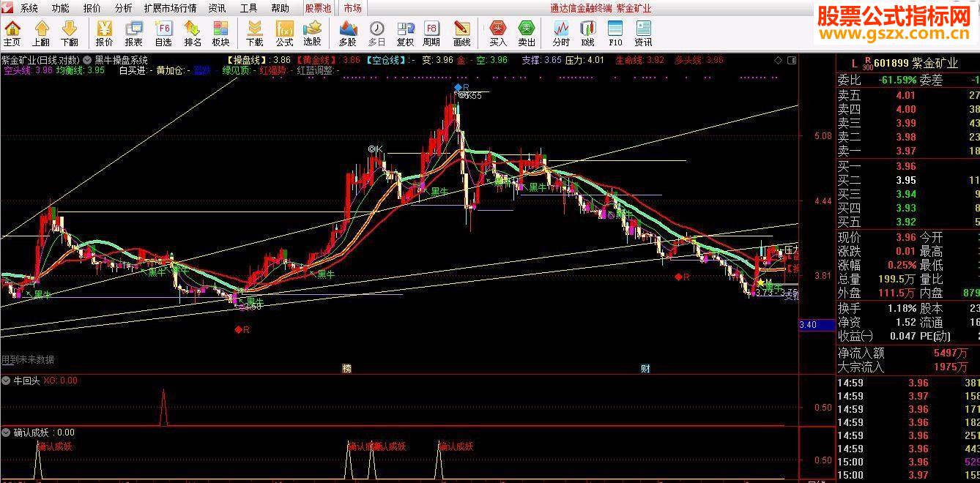This screenshot has height=483, width=980.
Task: Open the 选股 stock picker icon
Action: (312, 34)
